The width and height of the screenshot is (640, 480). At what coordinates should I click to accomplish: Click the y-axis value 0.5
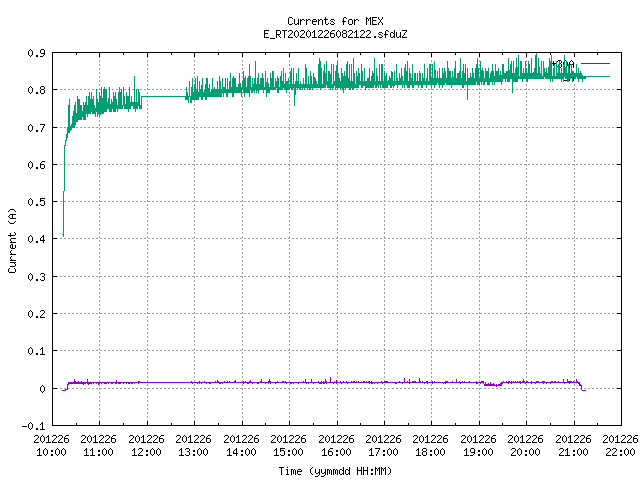pyautogui.click(x=36, y=202)
